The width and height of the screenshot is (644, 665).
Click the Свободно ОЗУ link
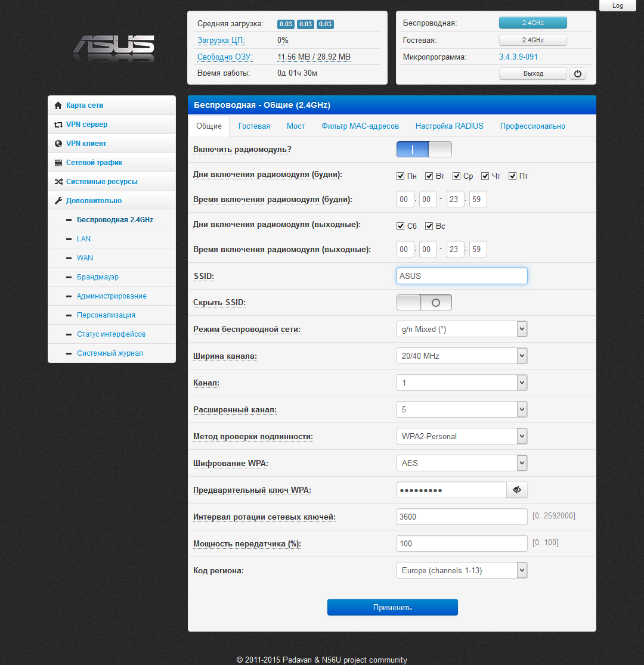point(225,57)
